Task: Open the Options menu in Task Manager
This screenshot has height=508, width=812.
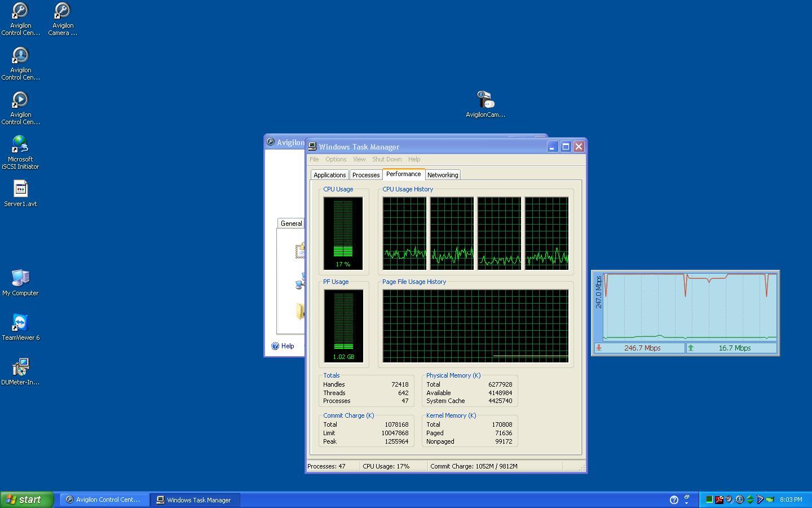Action: pos(336,159)
